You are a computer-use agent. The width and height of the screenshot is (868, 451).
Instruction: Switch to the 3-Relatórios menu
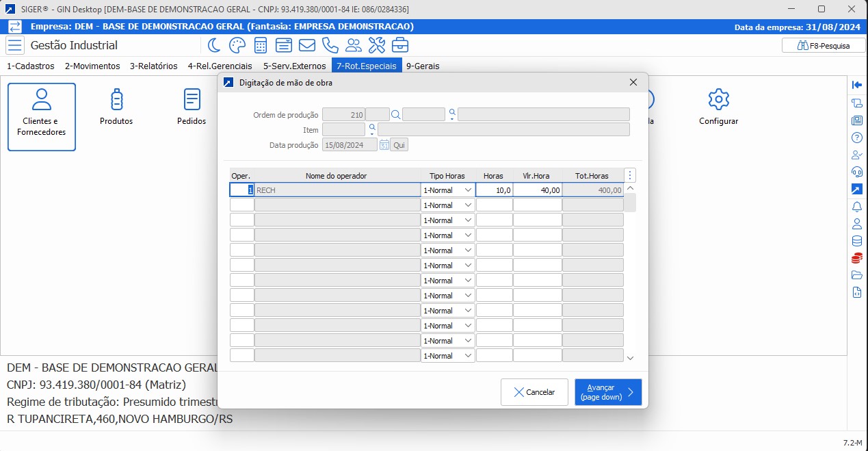(x=154, y=66)
